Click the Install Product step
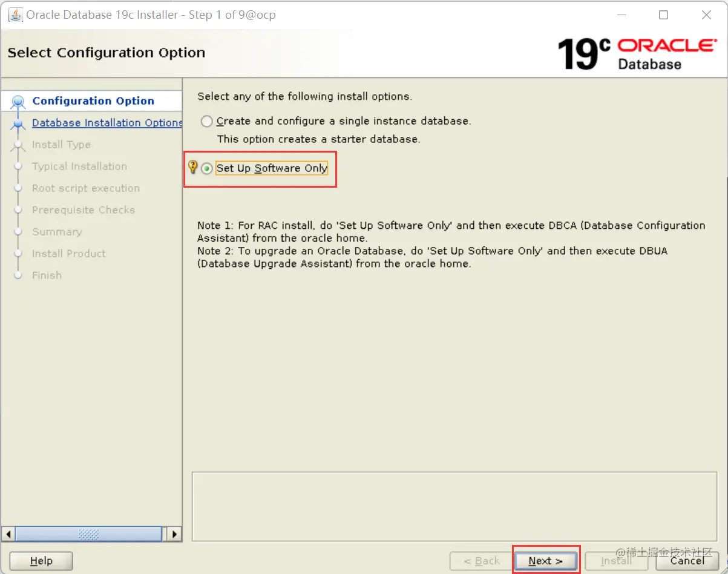The image size is (728, 574). point(69,254)
